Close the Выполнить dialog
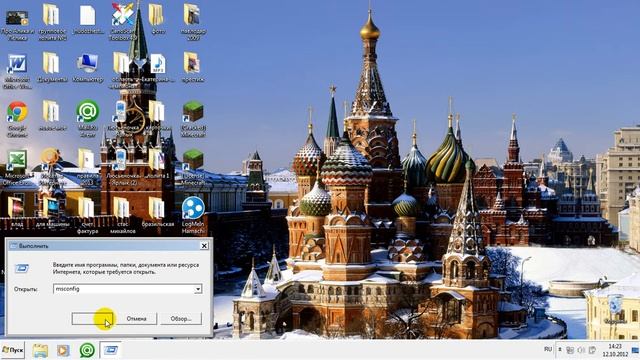 coord(204,246)
